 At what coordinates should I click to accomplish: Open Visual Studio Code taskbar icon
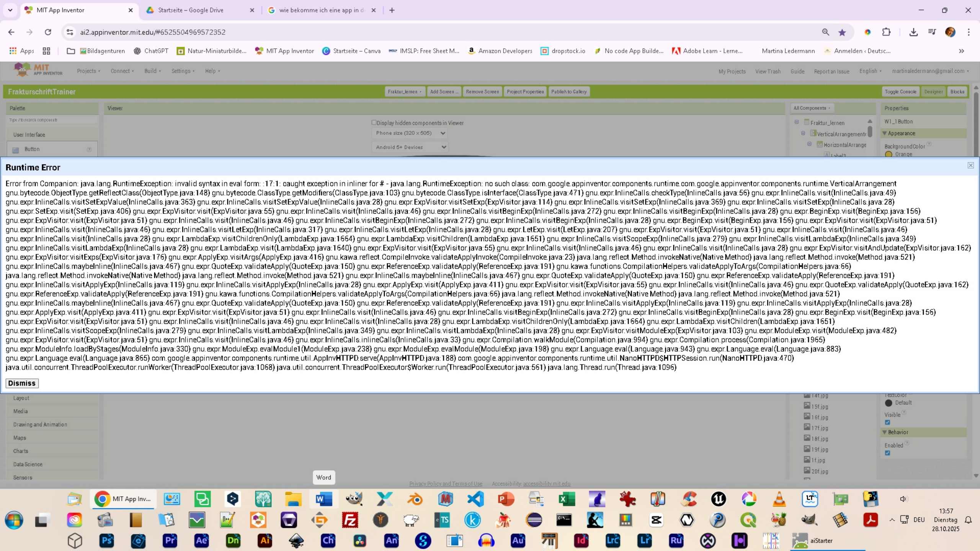pyautogui.click(x=475, y=499)
